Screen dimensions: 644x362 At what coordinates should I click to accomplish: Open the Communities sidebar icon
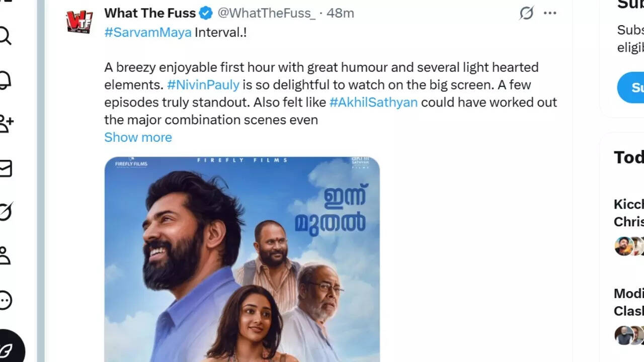click(x=5, y=255)
